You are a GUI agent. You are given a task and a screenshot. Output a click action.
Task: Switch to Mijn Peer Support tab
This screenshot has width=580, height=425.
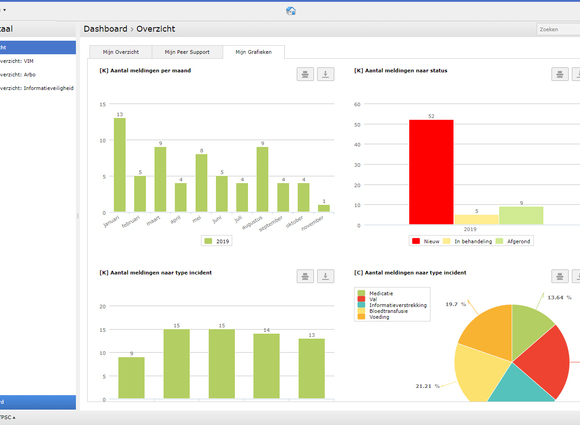coord(187,52)
